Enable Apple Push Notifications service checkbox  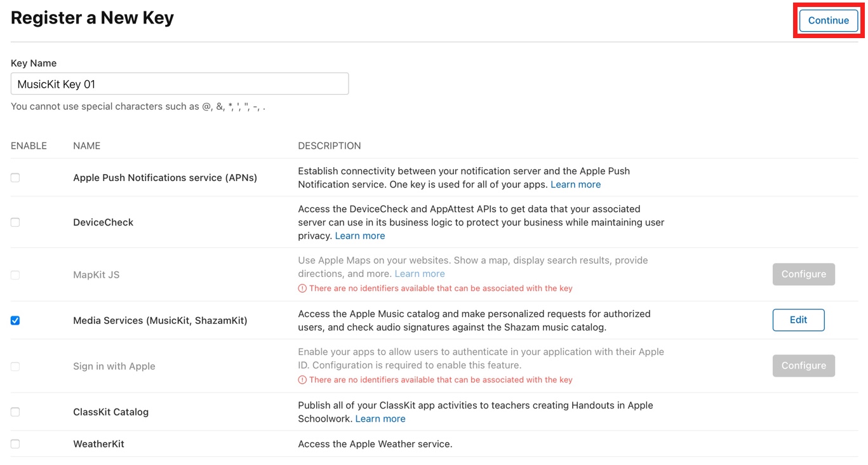pos(15,178)
